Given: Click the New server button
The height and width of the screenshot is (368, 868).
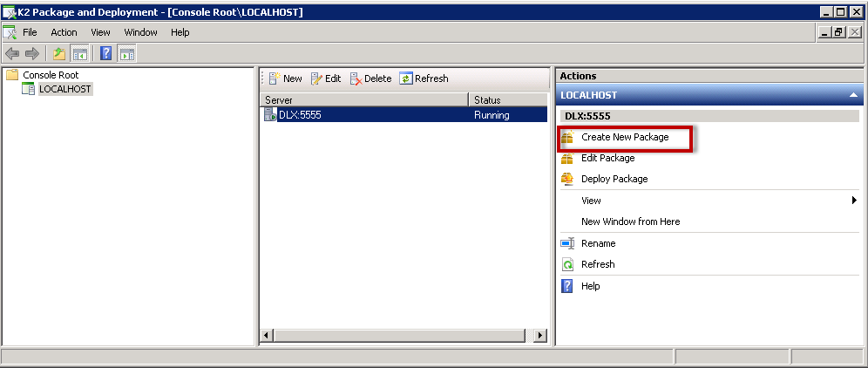Looking at the screenshot, I should coord(286,78).
